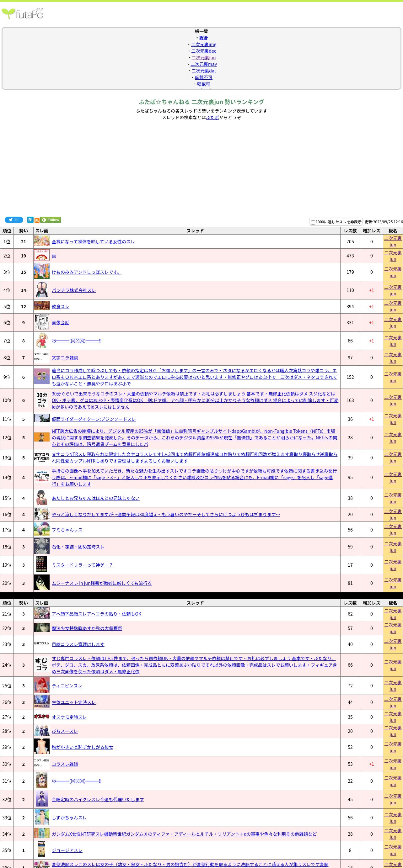
Task: Click thumbnail of フミちゃんレス row
Action: click(42, 529)
